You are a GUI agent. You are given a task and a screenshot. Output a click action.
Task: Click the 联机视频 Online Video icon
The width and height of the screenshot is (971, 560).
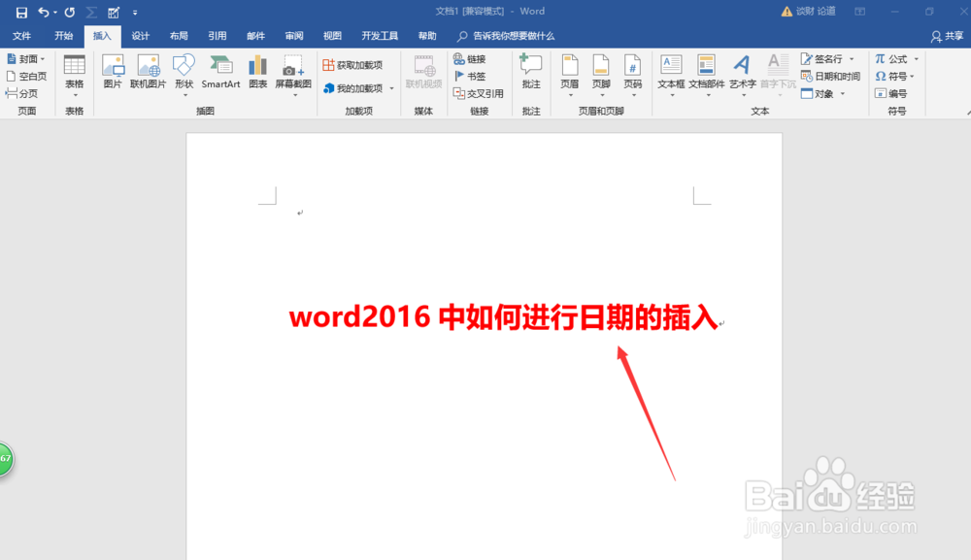tap(424, 72)
